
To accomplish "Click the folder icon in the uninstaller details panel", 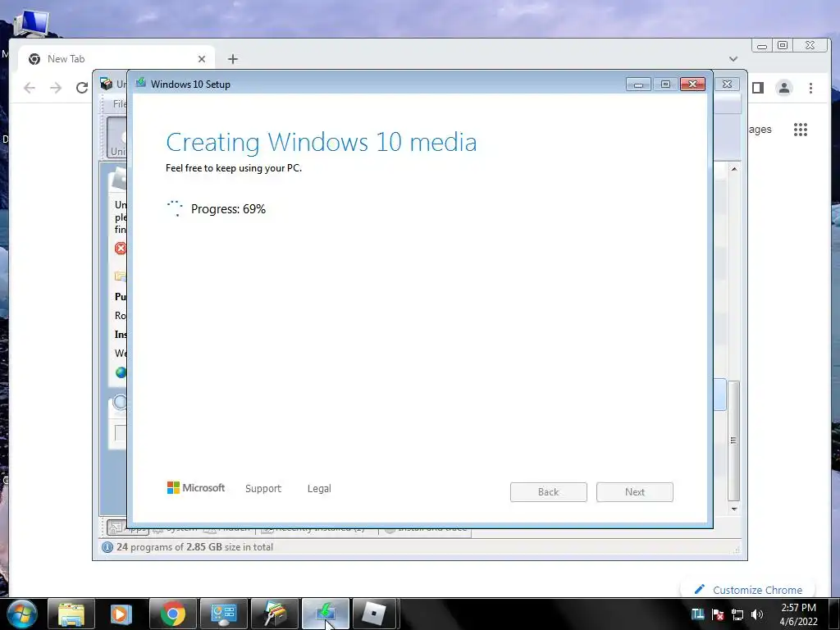I will coord(121,276).
